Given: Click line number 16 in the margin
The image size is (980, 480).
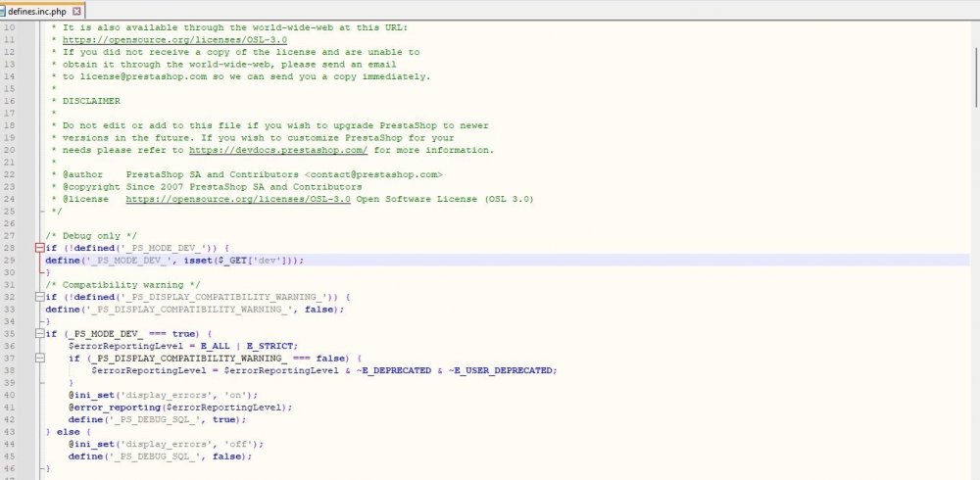Looking at the screenshot, I should [x=10, y=101].
